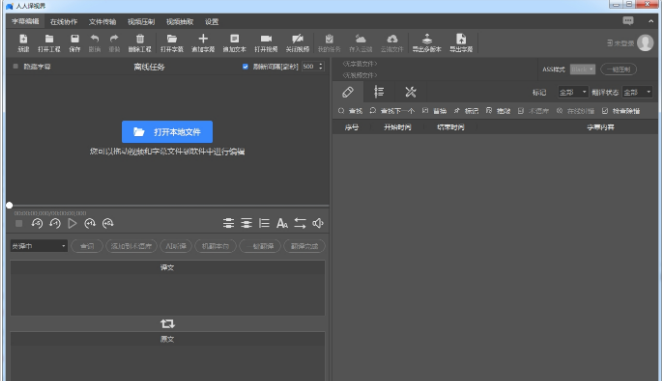Image resolution: width=662 pixels, height=381 pixels.
Task: Swap translation and original with loop arrows icon
Action: tap(168, 324)
